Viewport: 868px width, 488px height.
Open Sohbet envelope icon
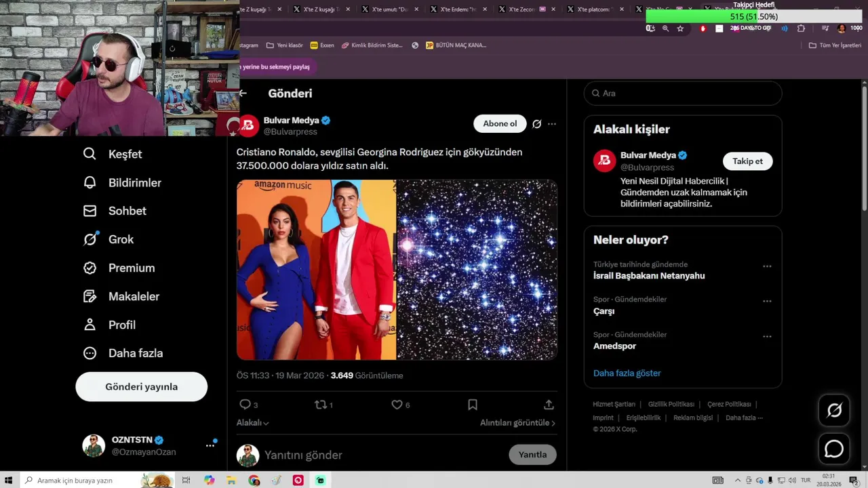[x=90, y=211]
